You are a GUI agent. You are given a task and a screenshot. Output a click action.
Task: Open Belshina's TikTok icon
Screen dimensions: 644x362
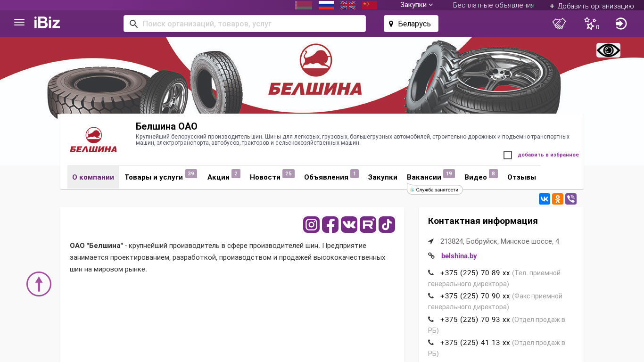pyautogui.click(x=387, y=225)
